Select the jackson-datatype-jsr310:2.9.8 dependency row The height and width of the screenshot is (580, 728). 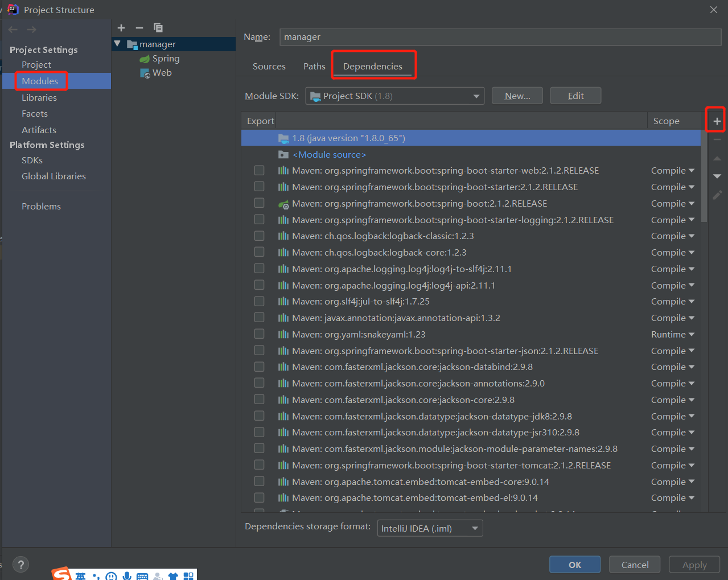click(x=471, y=433)
